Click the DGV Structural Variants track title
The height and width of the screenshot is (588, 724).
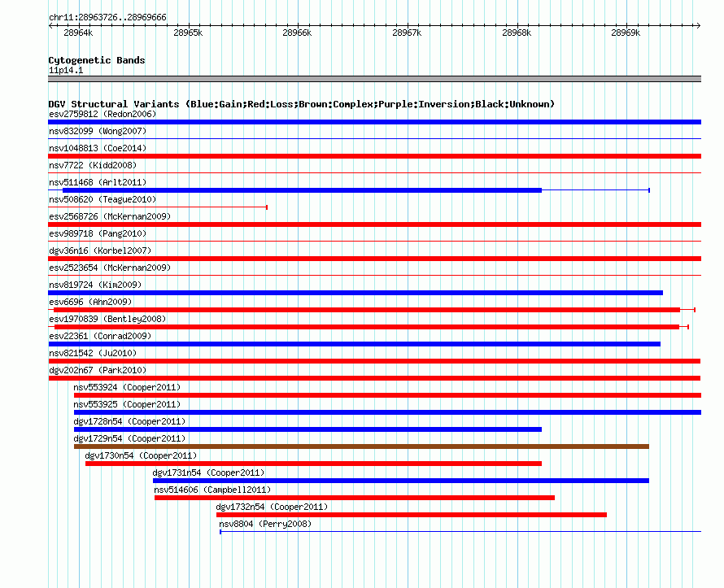[302, 104]
